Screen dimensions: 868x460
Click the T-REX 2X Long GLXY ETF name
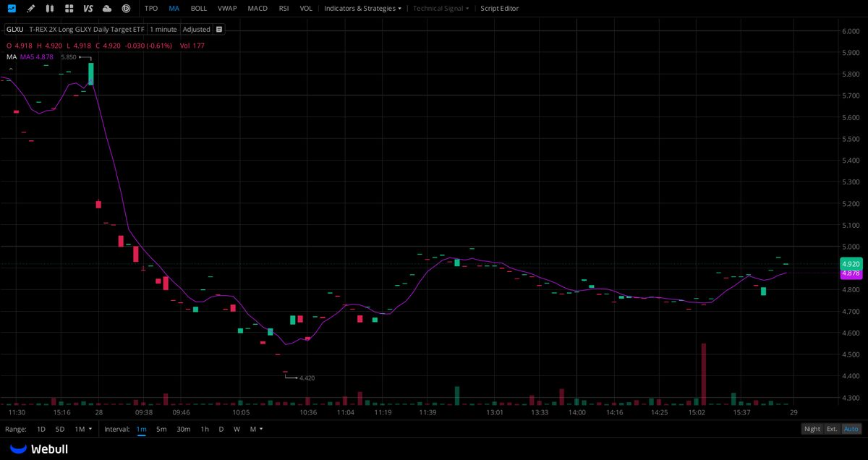click(87, 30)
